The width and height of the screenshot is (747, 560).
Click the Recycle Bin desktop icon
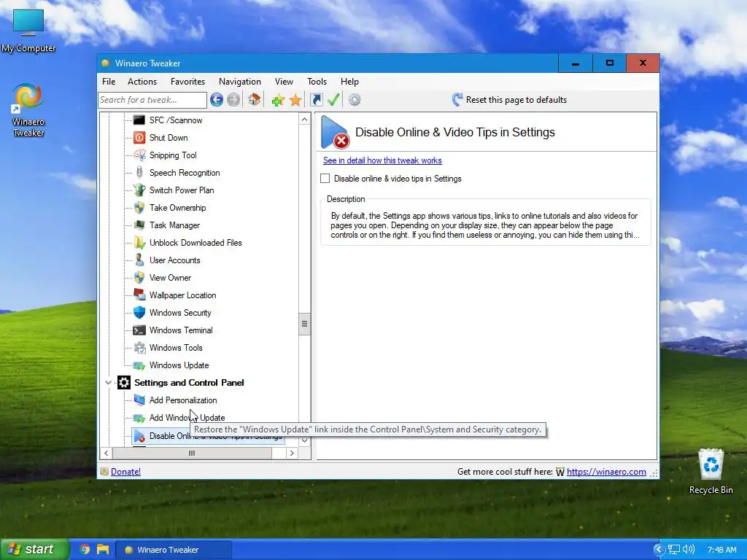pyautogui.click(x=711, y=472)
